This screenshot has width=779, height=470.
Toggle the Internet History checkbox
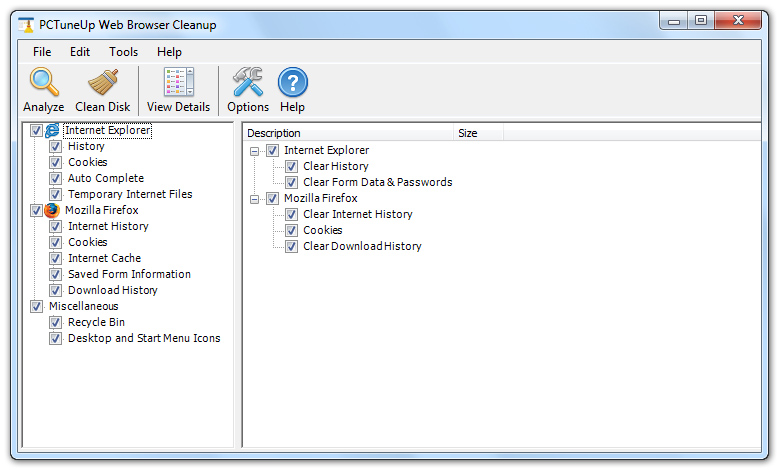click(56, 227)
